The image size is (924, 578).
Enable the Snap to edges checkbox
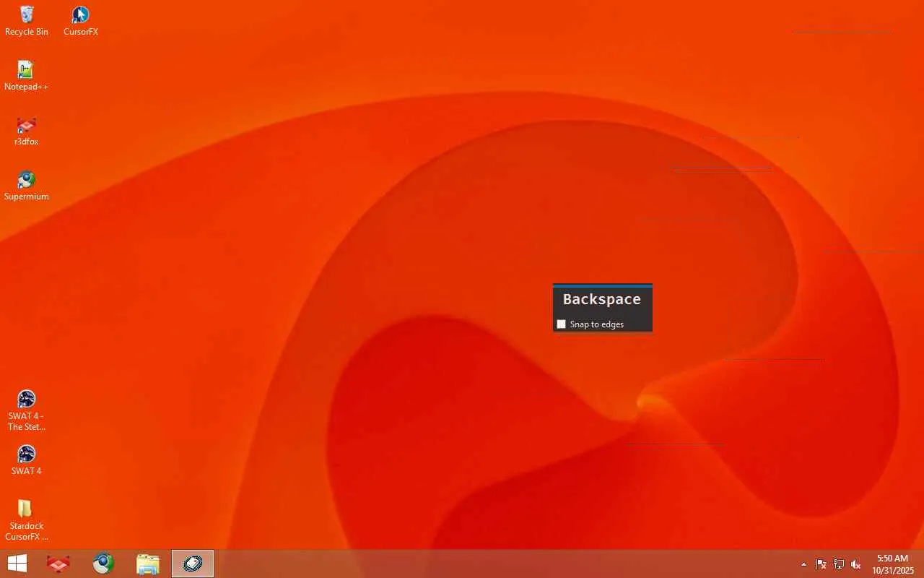[562, 324]
